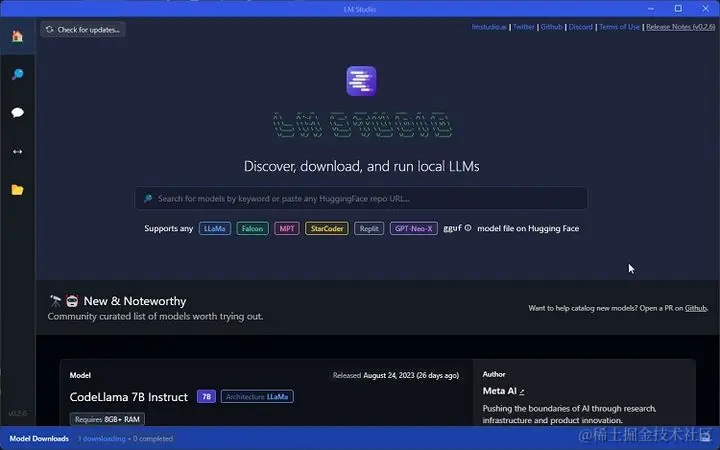Open the Twitter link
The width and height of the screenshot is (720, 450).
(523, 27)
